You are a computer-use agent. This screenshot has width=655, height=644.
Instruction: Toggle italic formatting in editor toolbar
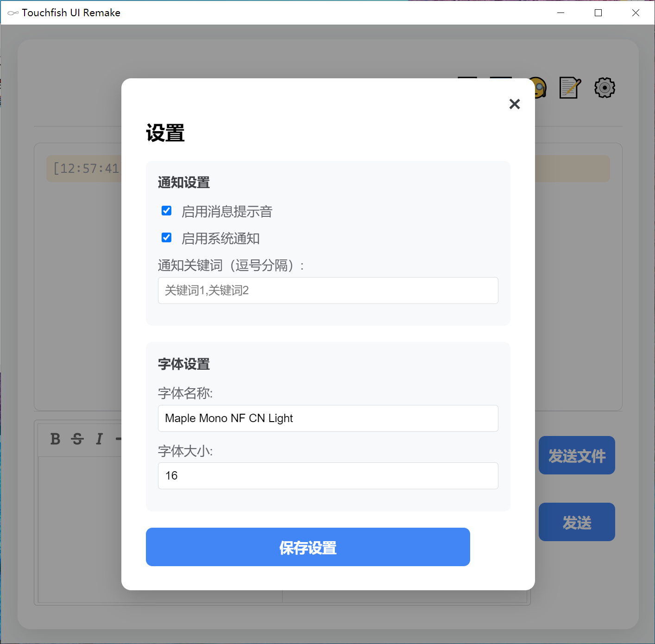[x=99, y=439]
